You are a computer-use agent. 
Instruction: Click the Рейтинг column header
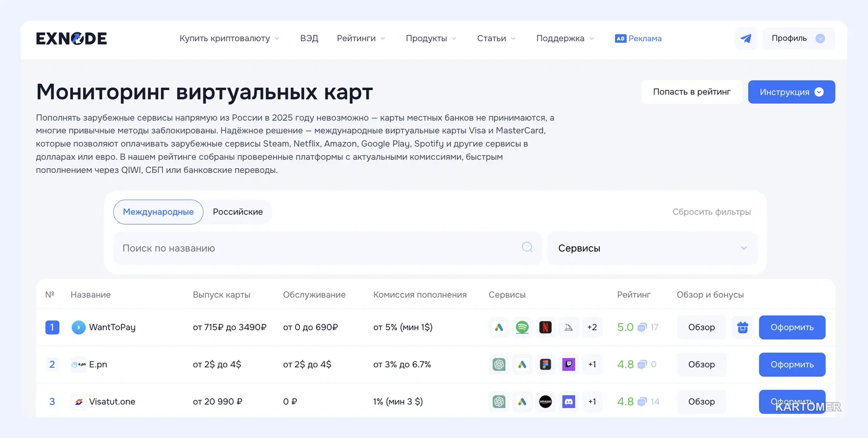click(x=634, y=294)
